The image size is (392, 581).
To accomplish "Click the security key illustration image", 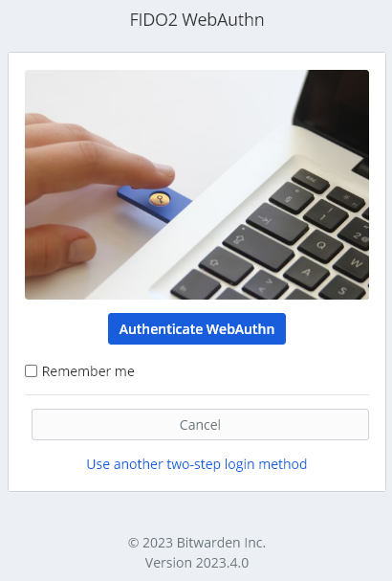I will pos(197,185).
